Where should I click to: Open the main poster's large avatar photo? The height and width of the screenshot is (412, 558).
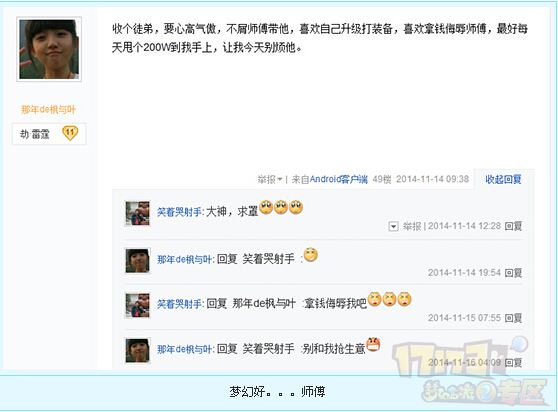(x=49, y=49)
